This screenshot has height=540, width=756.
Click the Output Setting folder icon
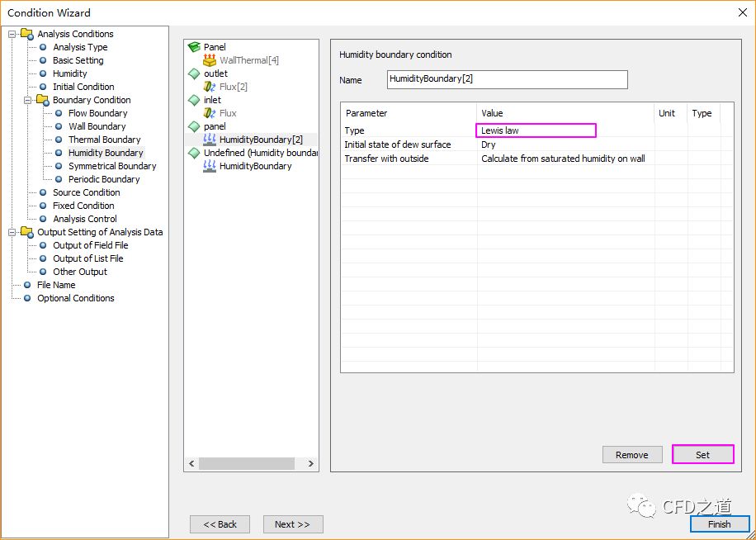[27, 232]
